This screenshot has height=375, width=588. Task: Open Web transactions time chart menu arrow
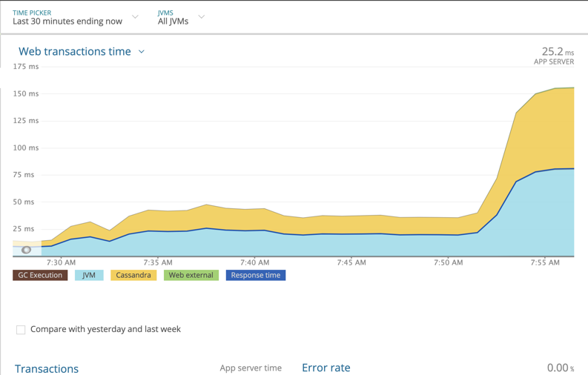click(142, 52)
